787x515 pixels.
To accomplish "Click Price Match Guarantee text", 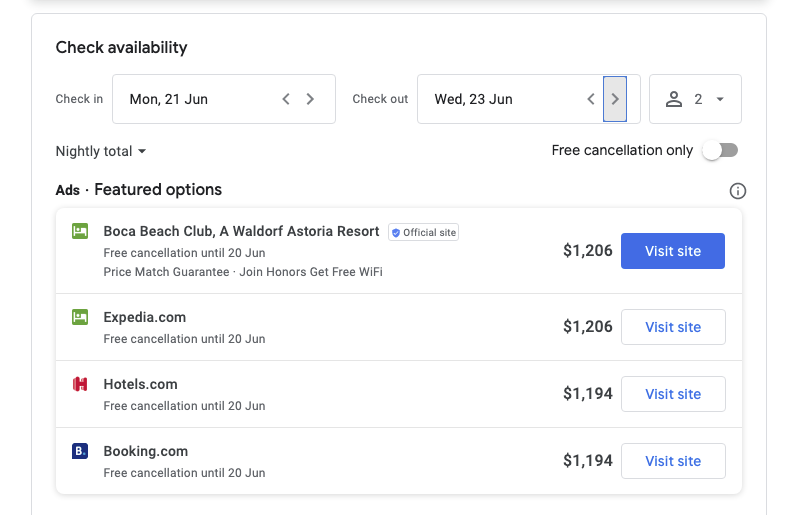I will 166,272.
